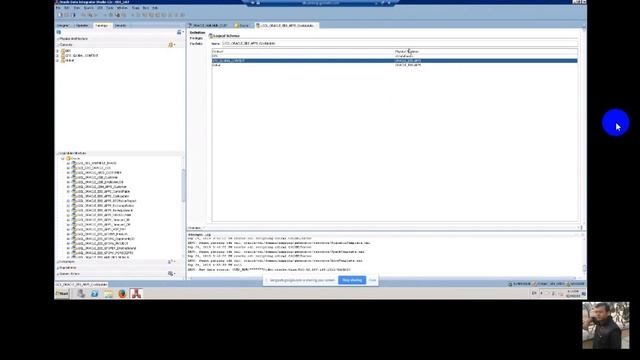
Task: Open the View menu
Action: tap(76, 8)
